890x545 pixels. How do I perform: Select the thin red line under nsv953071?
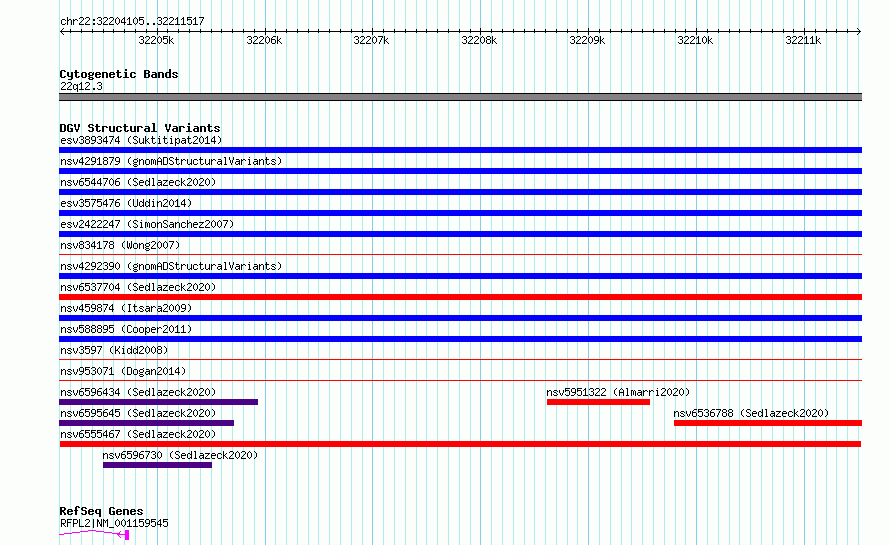point(460,380)
